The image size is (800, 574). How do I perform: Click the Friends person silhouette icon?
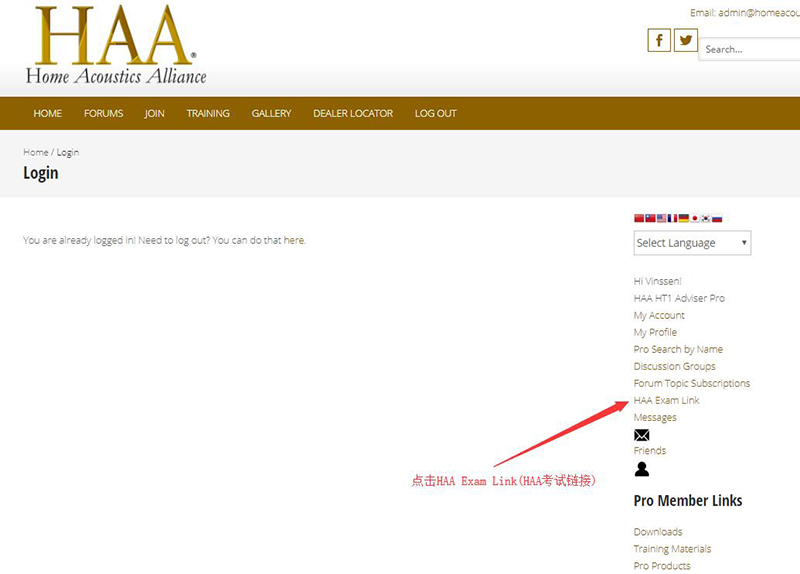(642, 469)
